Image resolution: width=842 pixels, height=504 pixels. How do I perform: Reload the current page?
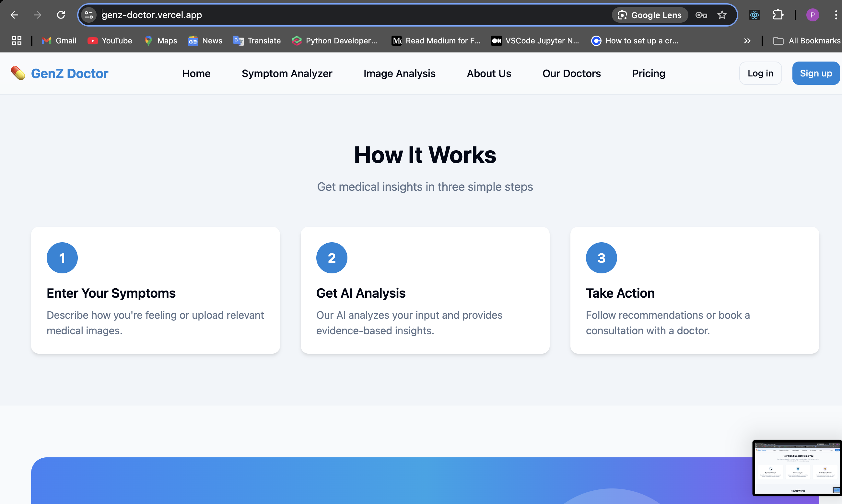(61, 15)
